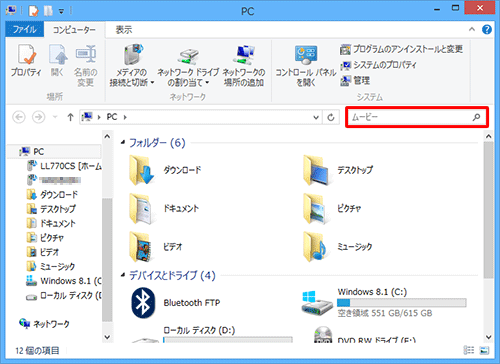Select the Computer (コンピューター) ribbon tab

point(74,30)
